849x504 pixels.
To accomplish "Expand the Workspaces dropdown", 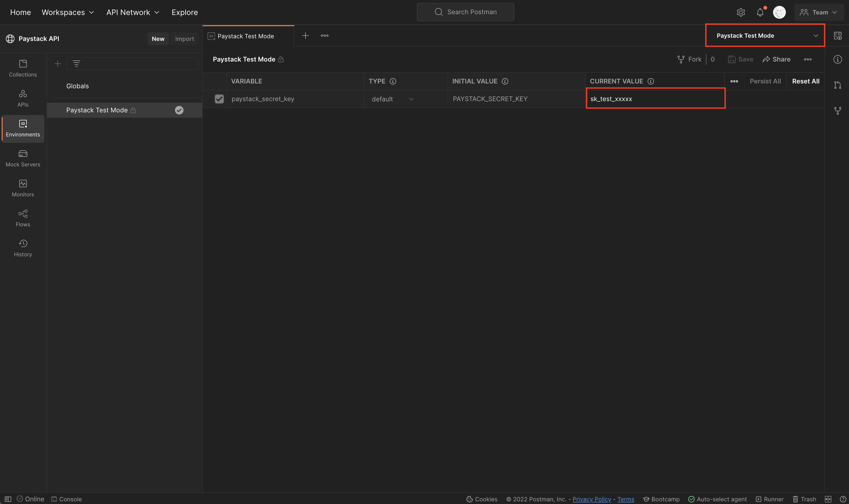I will [x=68, y=12].
